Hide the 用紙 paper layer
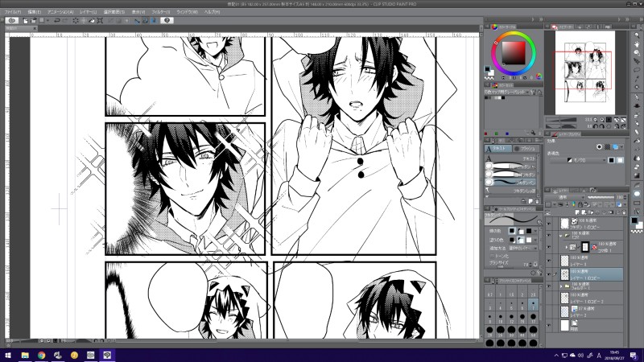644x362 pixels. 549,325
